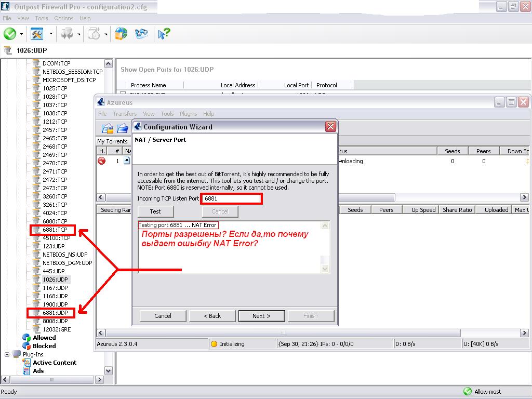The height and width of the screenshot is (399, 532).
Task: Click the Blocked icon in the tree
Action: coord(26,346)
